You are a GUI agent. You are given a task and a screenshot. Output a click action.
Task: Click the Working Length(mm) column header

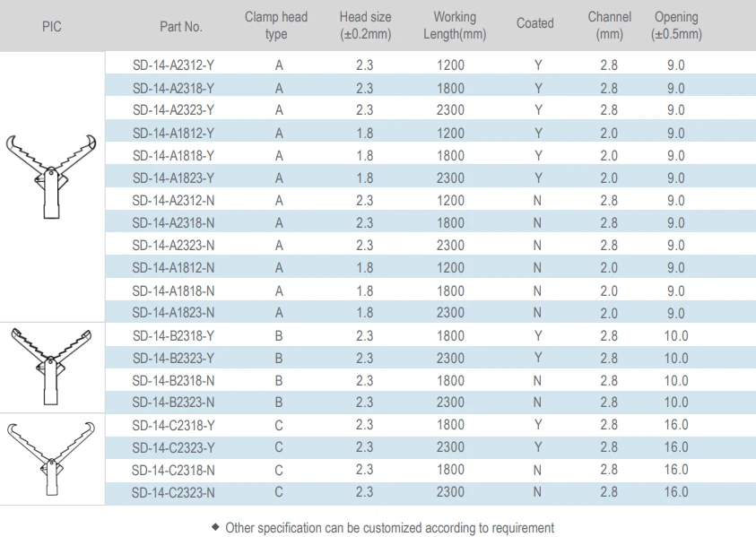(x=455, y=26)
